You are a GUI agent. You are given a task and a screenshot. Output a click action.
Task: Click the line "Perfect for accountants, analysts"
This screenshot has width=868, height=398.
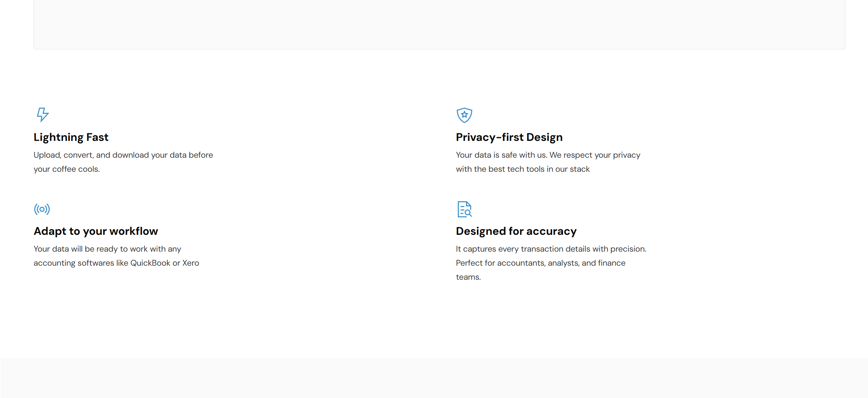tap(540, 263)
